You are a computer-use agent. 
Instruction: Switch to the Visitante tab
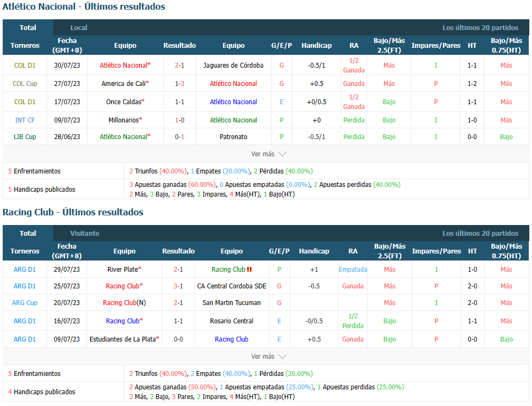(x=85, y=234)
